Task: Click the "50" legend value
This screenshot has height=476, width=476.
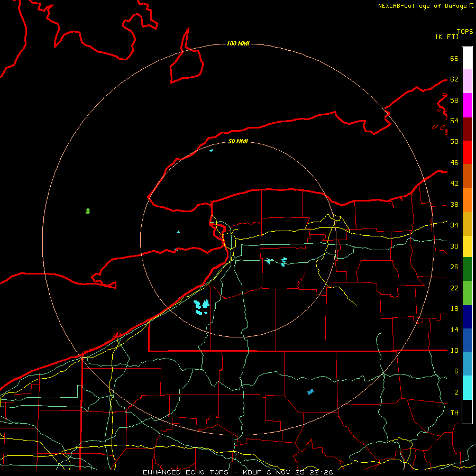Action: coord(454,141)
